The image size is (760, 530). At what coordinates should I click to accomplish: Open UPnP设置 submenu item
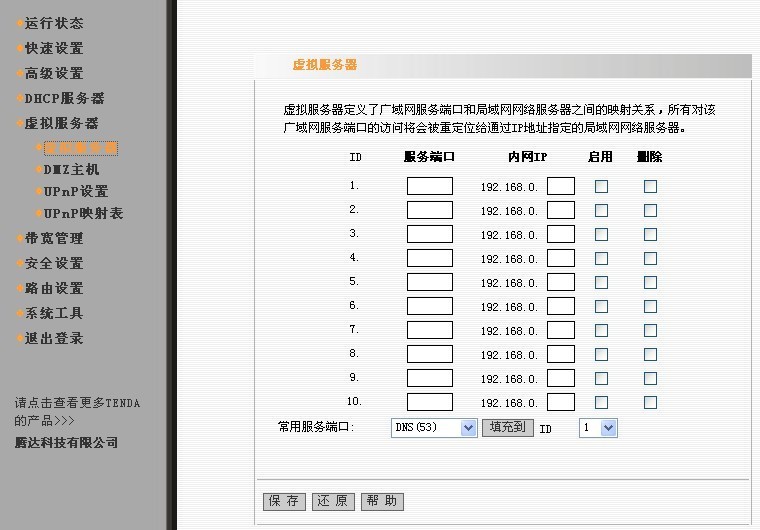coord(76,192)
